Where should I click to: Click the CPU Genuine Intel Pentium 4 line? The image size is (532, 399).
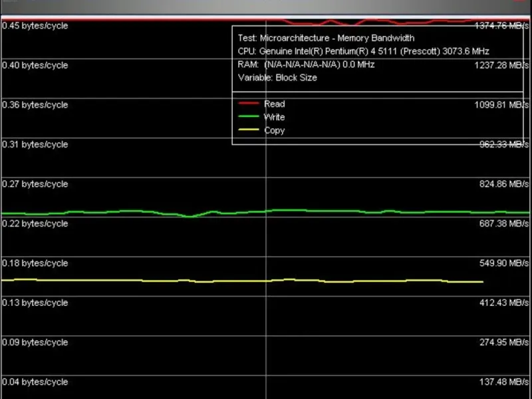click(x=363, y=51)
